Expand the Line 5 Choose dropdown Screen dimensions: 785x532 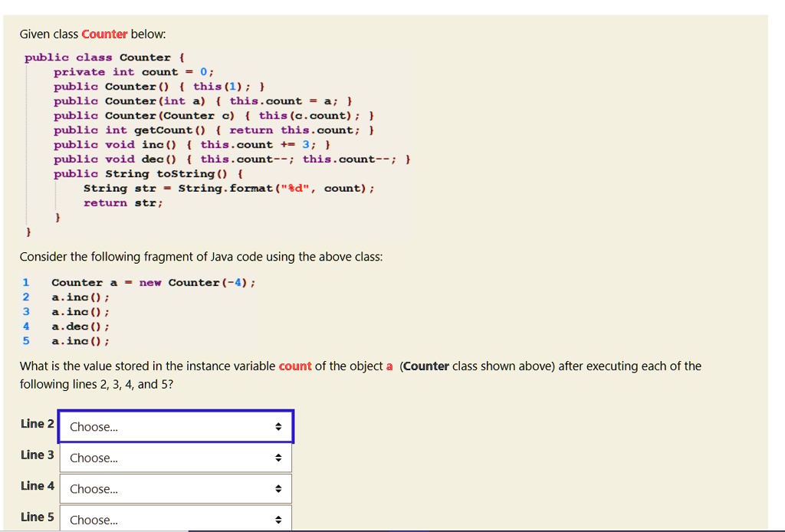tap(176, 519)
